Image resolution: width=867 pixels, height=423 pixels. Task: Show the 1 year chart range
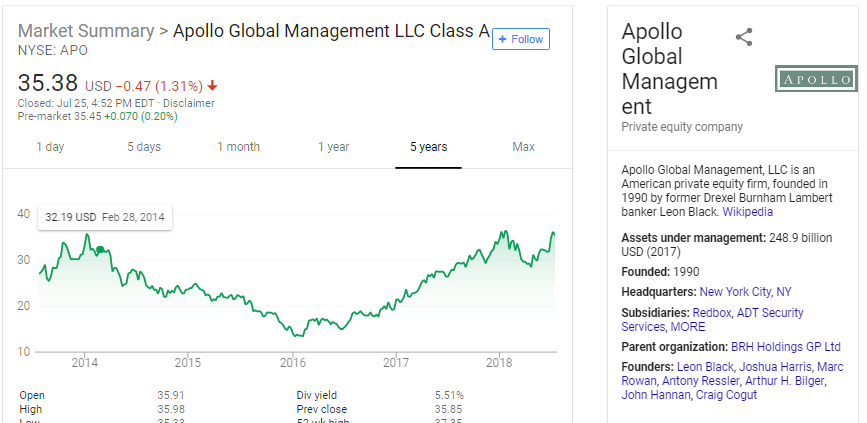pos(334,147)
